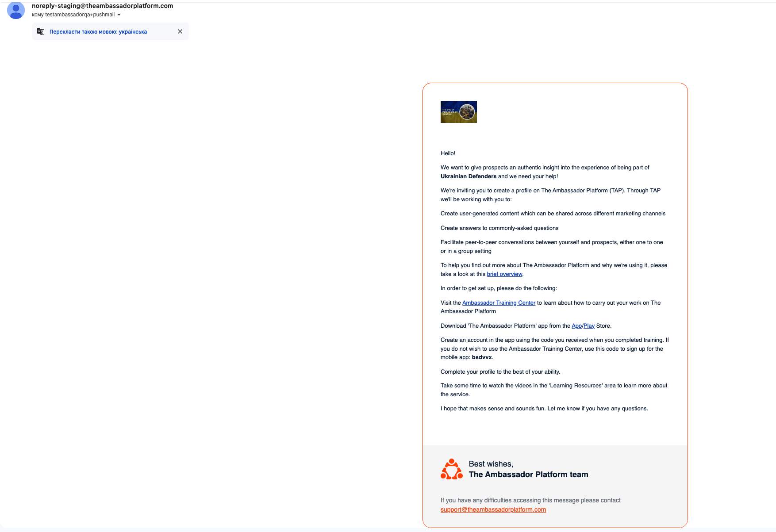The height and width of the screenshot is (532, 776).
Task: Click 'The Ambassador Platform team' signature
Action: point(529,475)
